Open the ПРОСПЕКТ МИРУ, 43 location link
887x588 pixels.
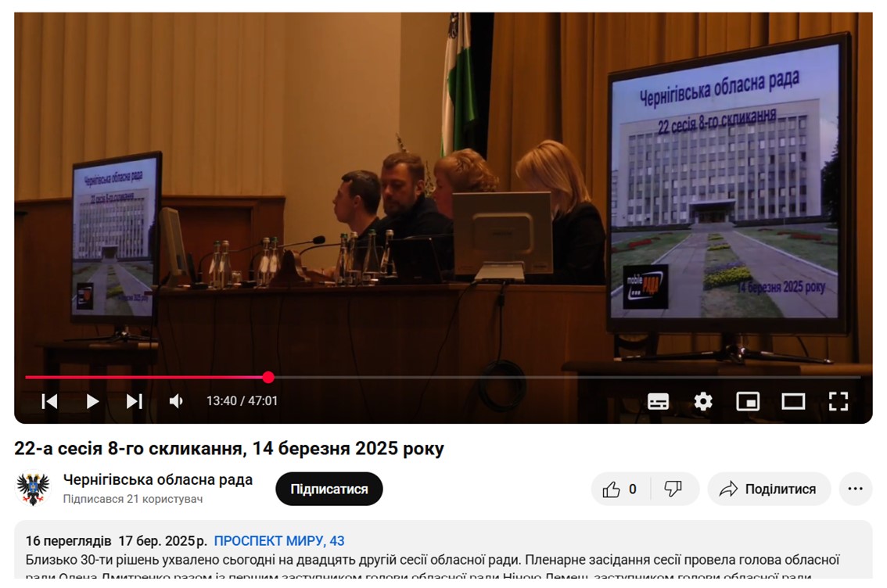(x=278, y=541)
